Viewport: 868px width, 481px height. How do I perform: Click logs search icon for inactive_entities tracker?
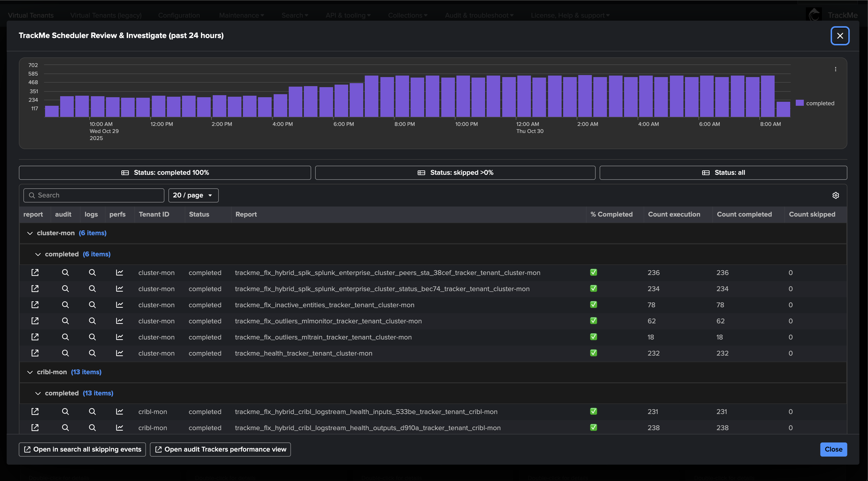[x=92, y=305]
